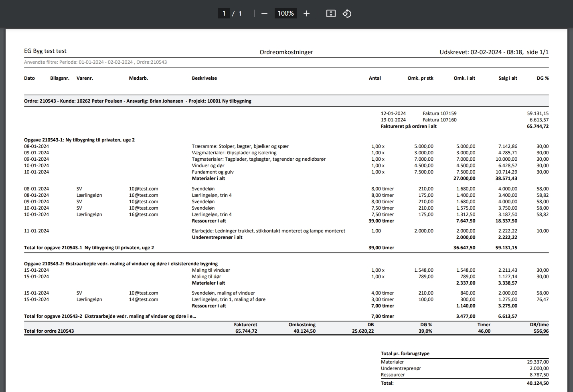Toggle the fit to page button
The width and height of the screenshot is (573, 392).
click(x=331, y=14)
